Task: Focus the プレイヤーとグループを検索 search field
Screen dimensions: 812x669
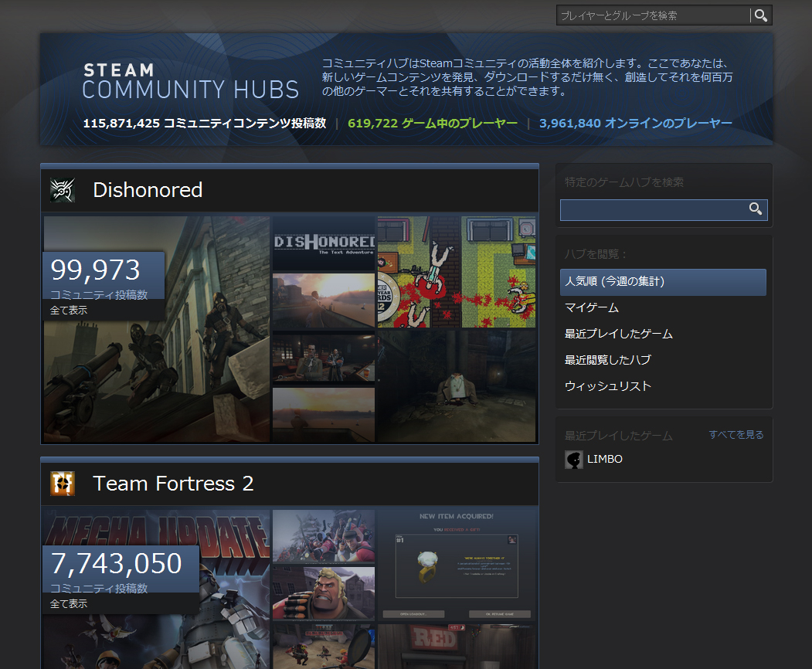Action: click(x=653, y=15)
